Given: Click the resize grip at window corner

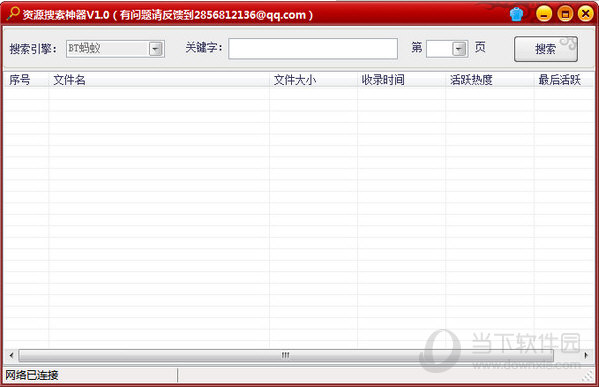Looking at the screenshot, I should tap(588, 376).
